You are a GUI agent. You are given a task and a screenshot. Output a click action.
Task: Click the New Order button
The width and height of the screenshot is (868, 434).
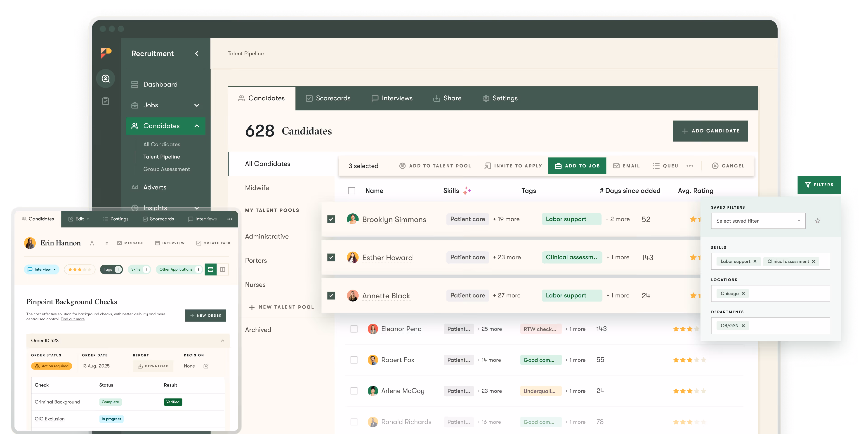click(x=205, y=316)
